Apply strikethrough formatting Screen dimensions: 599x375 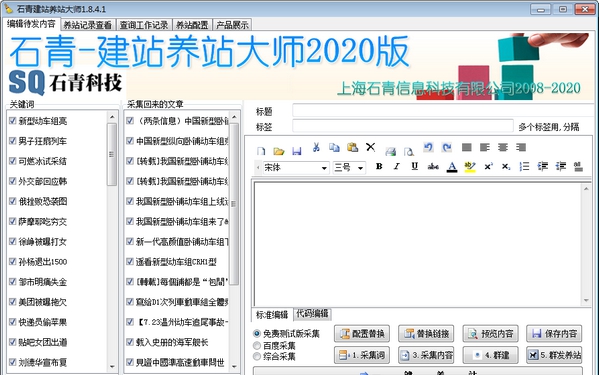[x=433, y=166]
